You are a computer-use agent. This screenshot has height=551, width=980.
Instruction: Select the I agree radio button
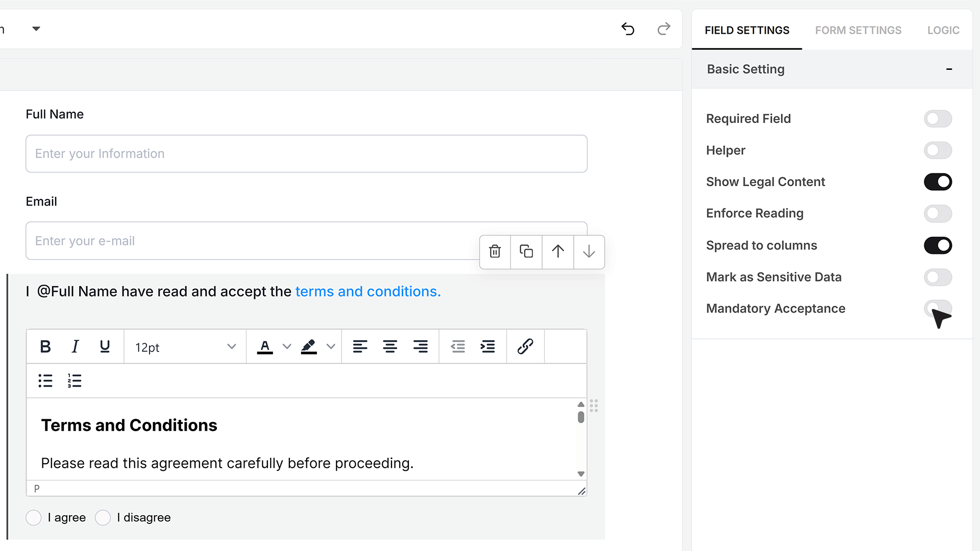34,517
